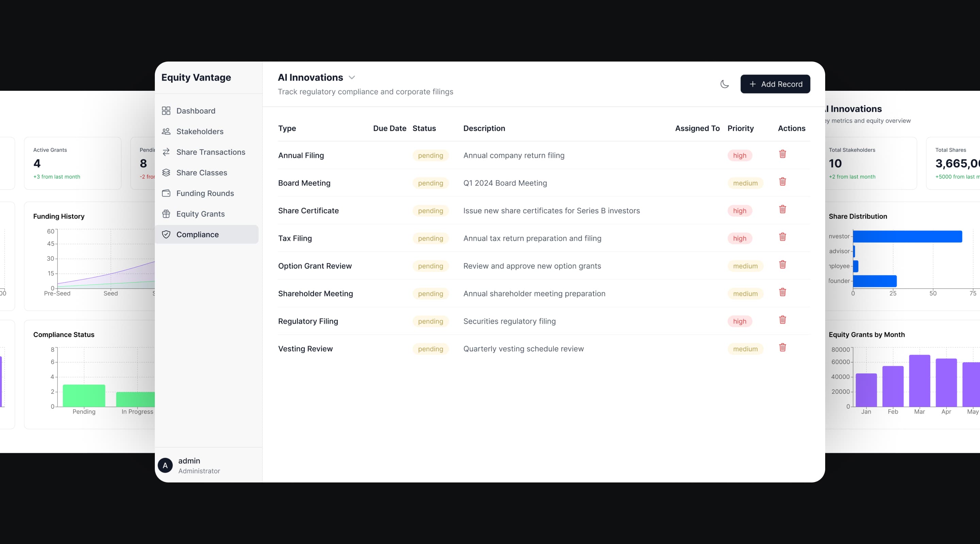This screenshot has width=980, height=544.
Task: Delete the Board Meeting record
Action: pos(782,182)
